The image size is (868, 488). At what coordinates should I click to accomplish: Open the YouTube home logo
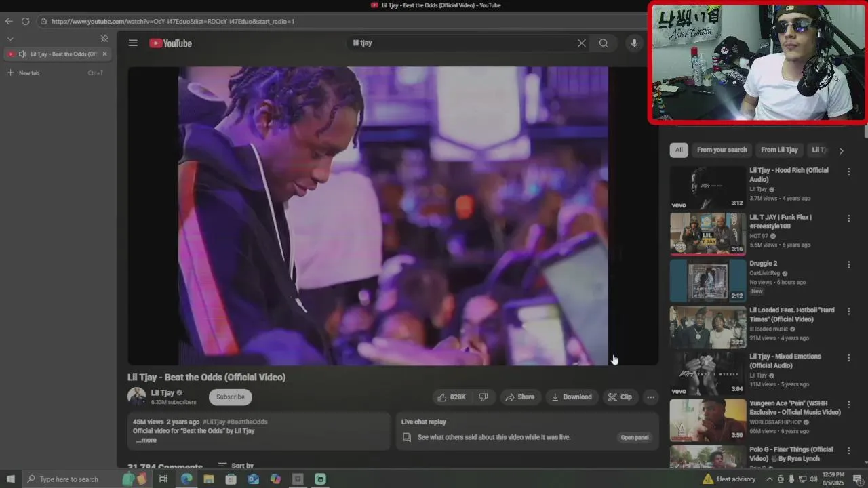[x=171, y=43]
